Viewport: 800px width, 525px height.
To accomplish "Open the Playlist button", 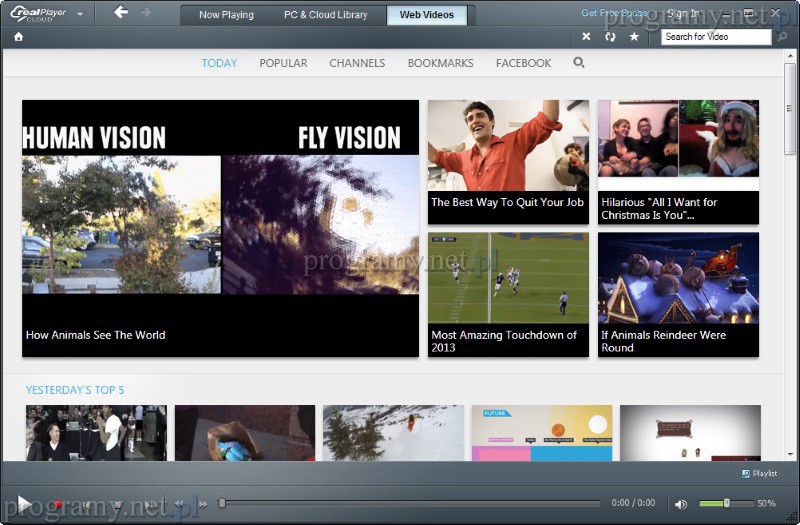I will [759, 474].
